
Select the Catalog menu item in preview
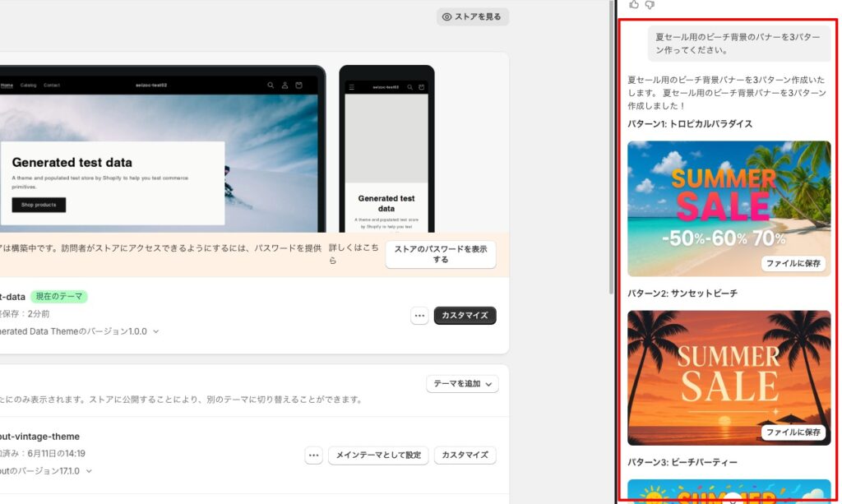(x=29, y=86)
